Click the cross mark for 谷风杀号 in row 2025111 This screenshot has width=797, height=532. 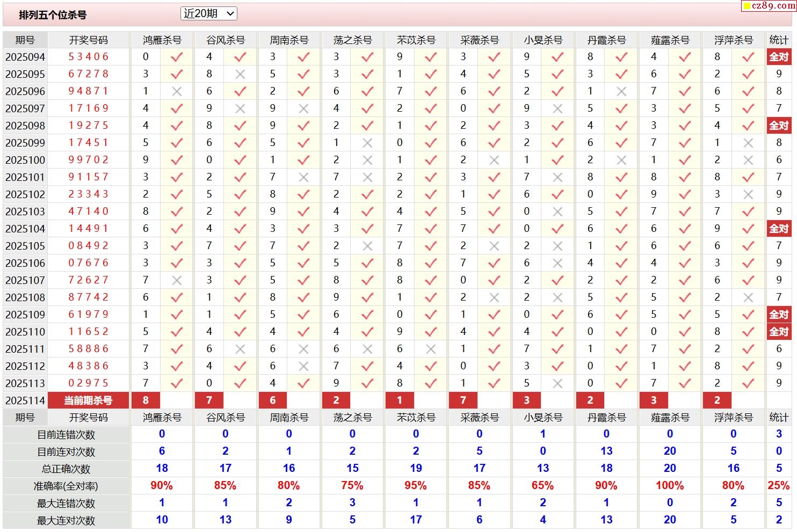tap(240, 349)
